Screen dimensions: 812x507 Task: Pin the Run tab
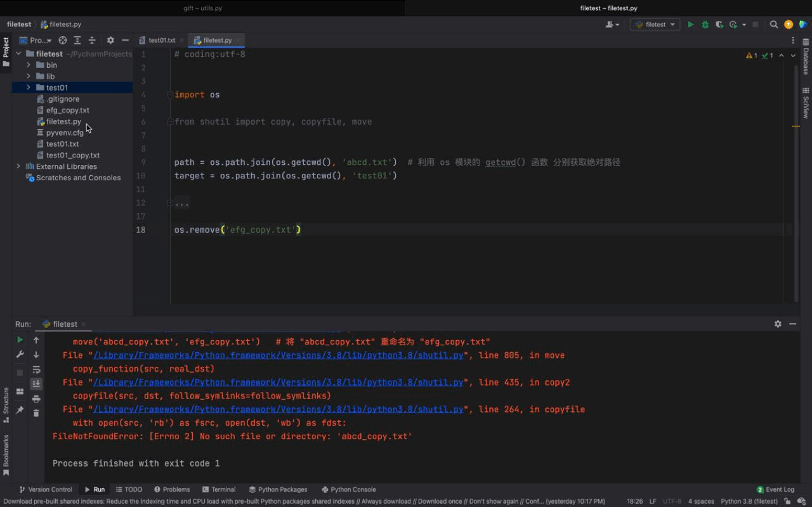[20, 411]
